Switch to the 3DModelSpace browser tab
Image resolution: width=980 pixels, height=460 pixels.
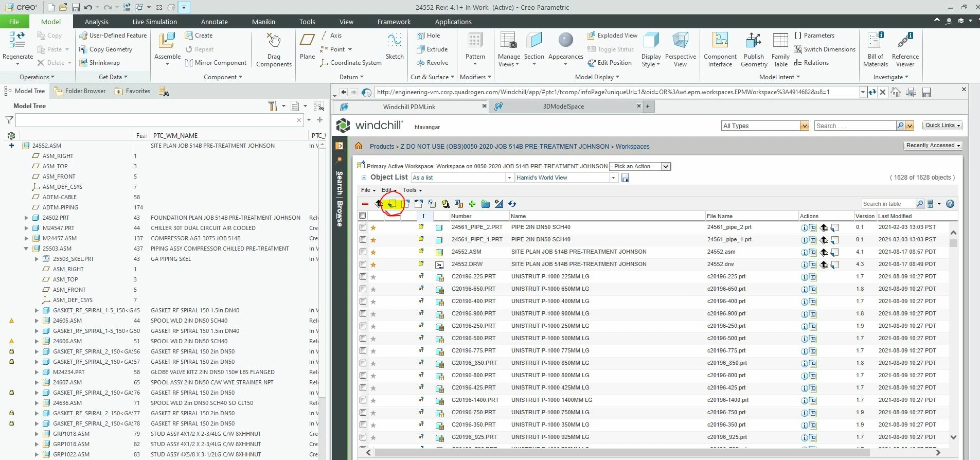[x=563, y=107]
